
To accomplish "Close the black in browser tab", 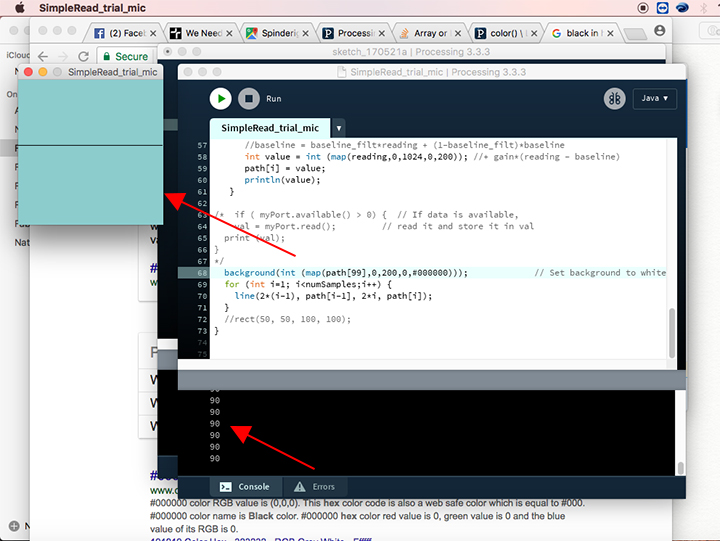I will click(610, 34).
